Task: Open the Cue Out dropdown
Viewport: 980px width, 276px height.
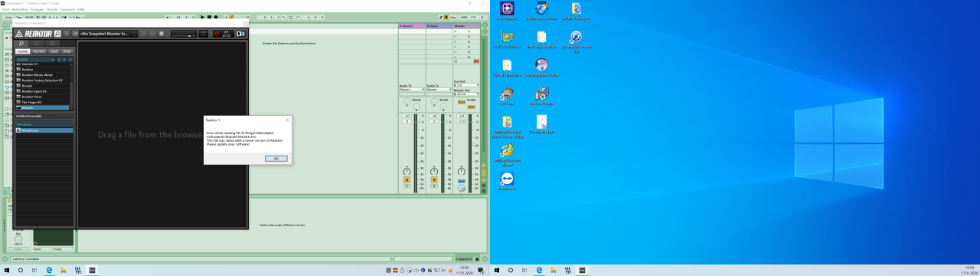Action: click(x=466, y=85)
